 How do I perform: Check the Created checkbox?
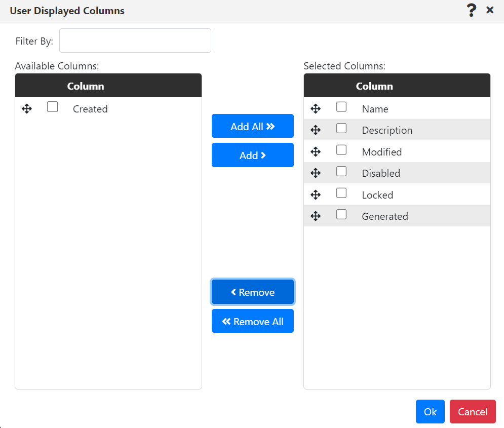(x=52, y=107)
